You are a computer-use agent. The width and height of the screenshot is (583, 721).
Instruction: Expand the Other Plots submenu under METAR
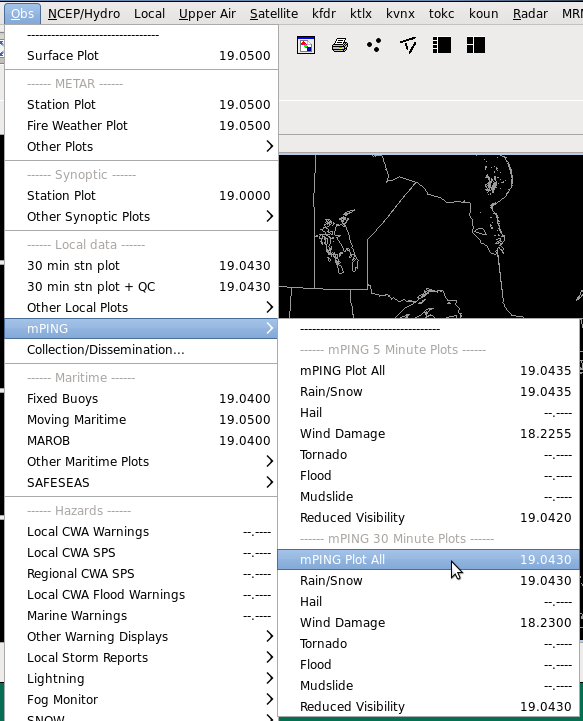click(141, 147)
